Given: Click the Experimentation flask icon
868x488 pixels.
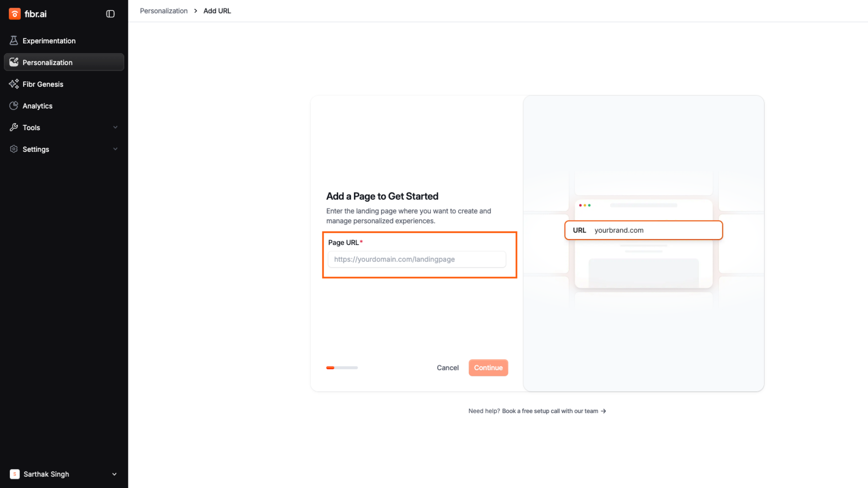Looking at the screenshot, I should (x=14, y=41).
